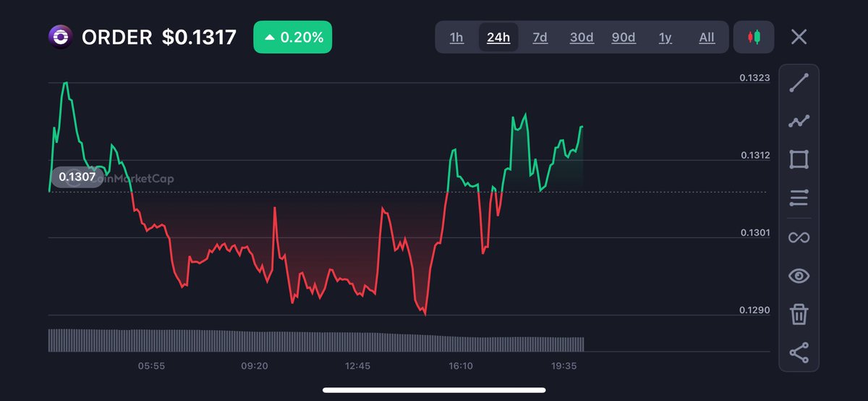This screenshot has width=868, height=401.
Task: Tap the ORDER coin logo
Action: 61,37
